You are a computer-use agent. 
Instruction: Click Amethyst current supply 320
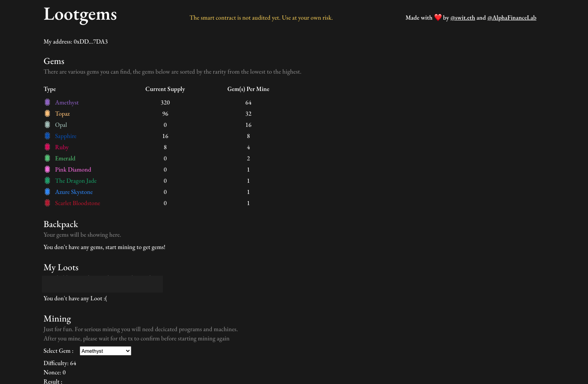click(165, 103)
